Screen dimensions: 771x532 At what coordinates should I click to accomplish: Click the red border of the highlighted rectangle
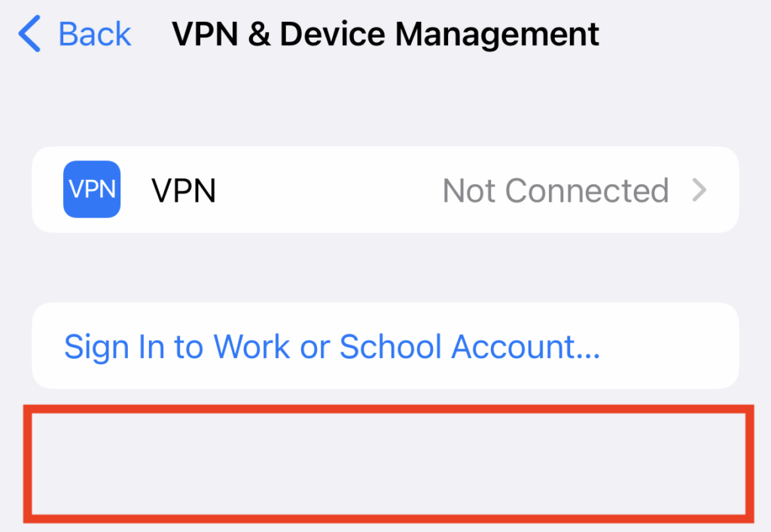389,409
